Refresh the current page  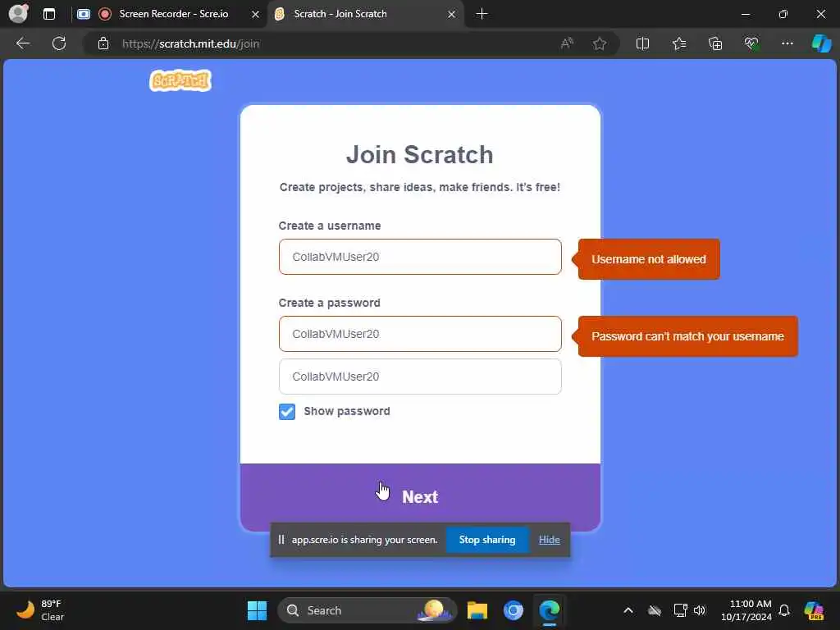[x=59, y=43]
